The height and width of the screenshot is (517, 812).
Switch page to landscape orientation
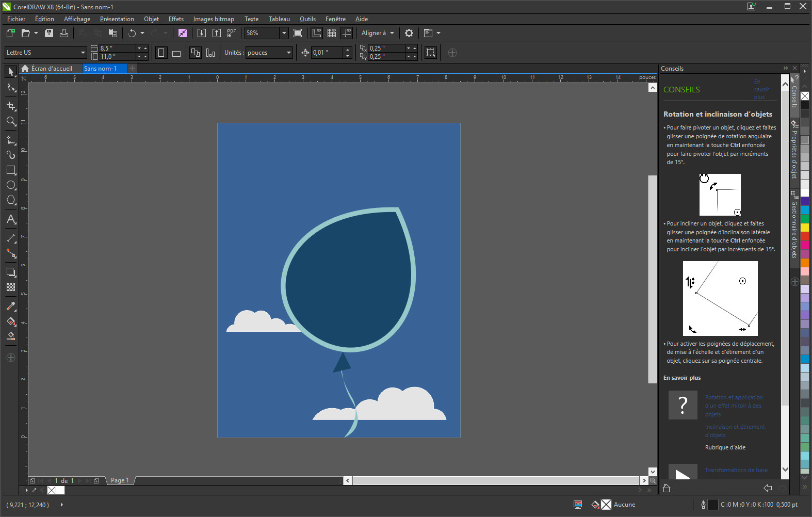coord(176,53)
